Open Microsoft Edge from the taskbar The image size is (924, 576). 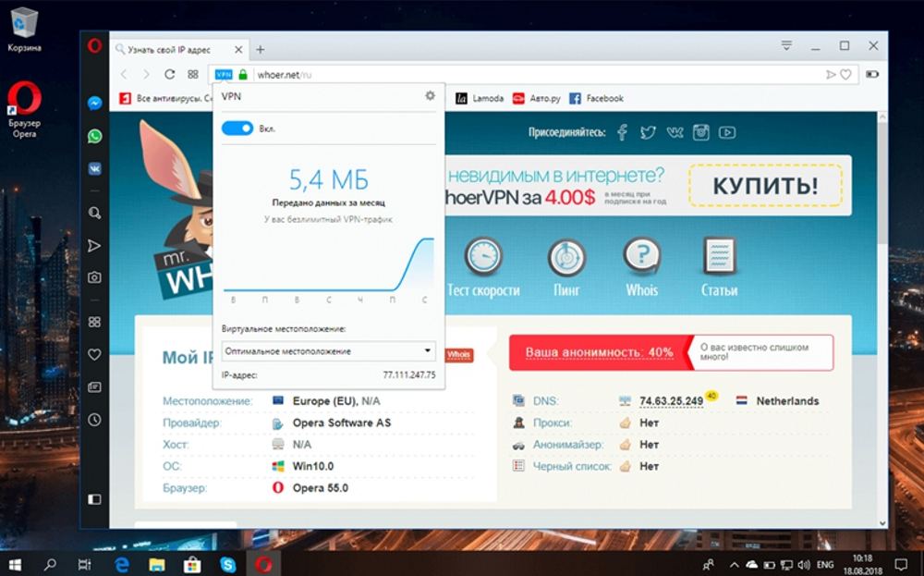point(122,565)
